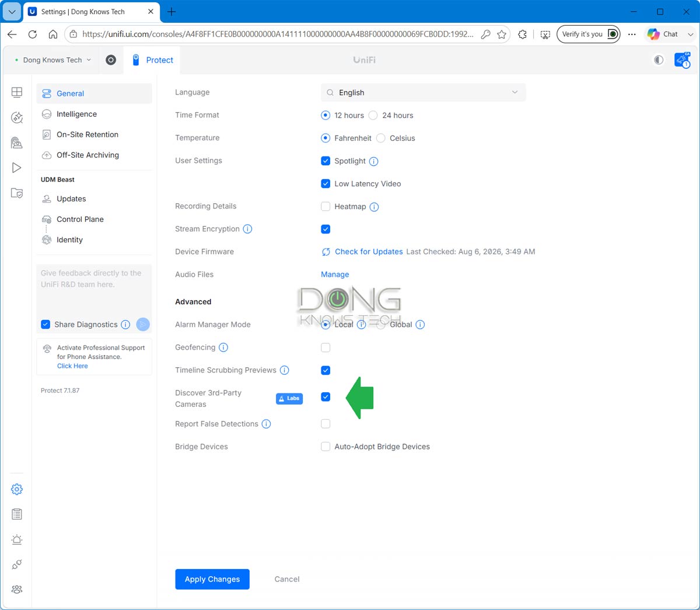Viewport: 700px width, 610px height.
Task: Go to browser home page
Action: point(53,34)
